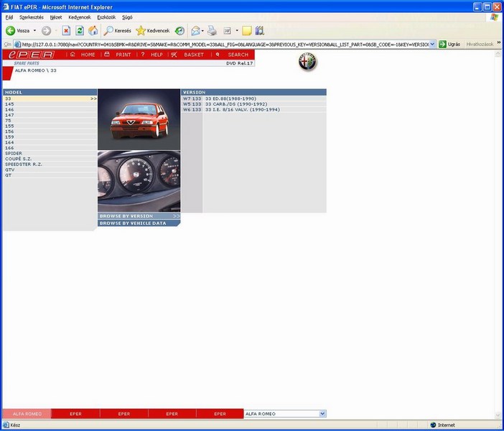504x431 pixels.
Task: Click the History icon in toolbar
Action: (x=179, y=31)
